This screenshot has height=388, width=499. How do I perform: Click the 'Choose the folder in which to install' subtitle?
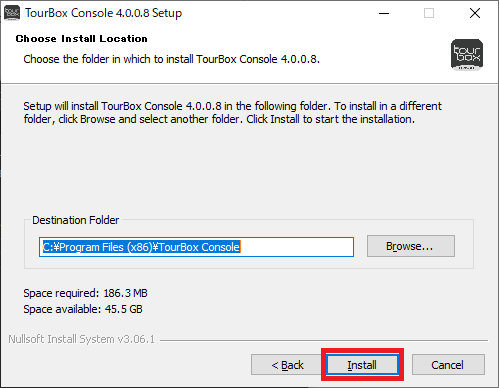(171, 59)
